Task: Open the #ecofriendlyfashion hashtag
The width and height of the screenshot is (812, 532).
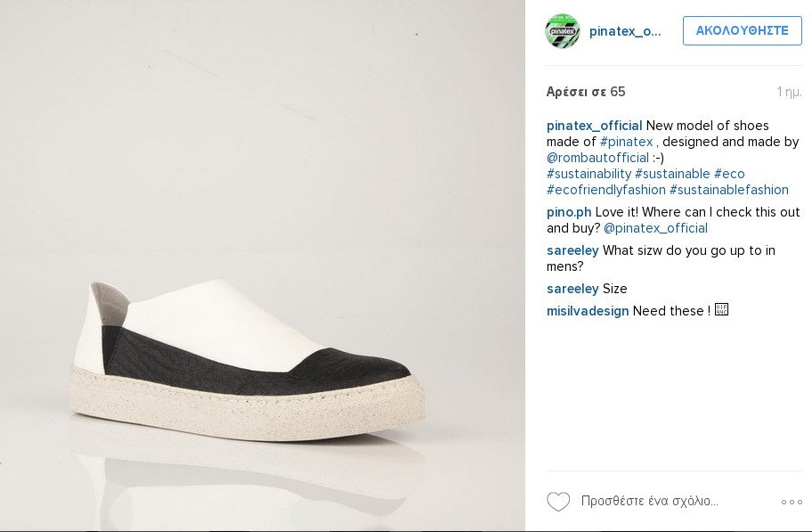Action: [605, 190]
